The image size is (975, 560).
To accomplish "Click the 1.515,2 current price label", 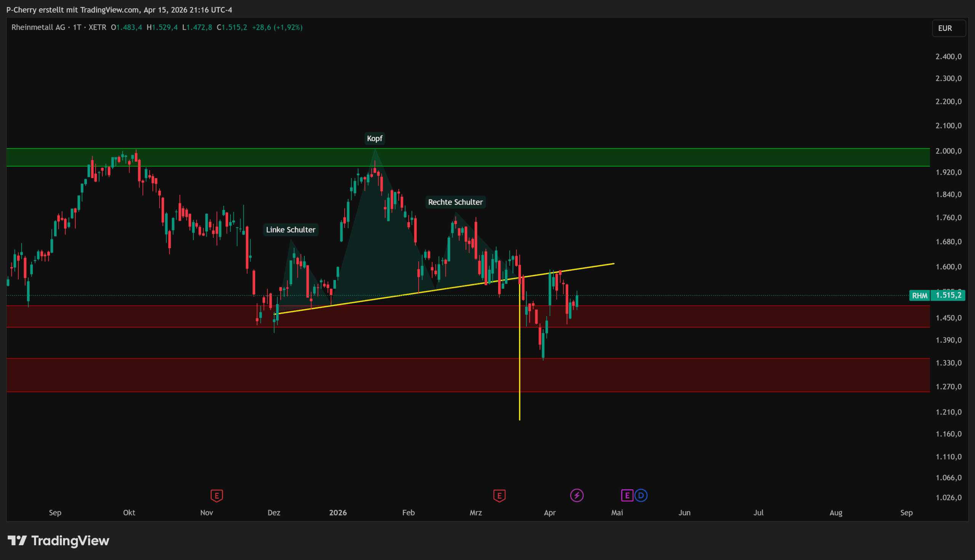I will click(948, 295).
